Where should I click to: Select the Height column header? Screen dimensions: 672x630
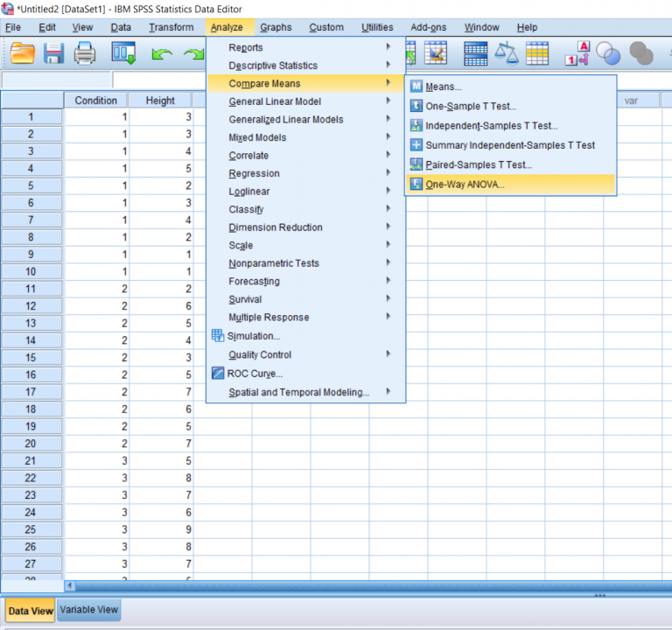(x=160, y=101)
